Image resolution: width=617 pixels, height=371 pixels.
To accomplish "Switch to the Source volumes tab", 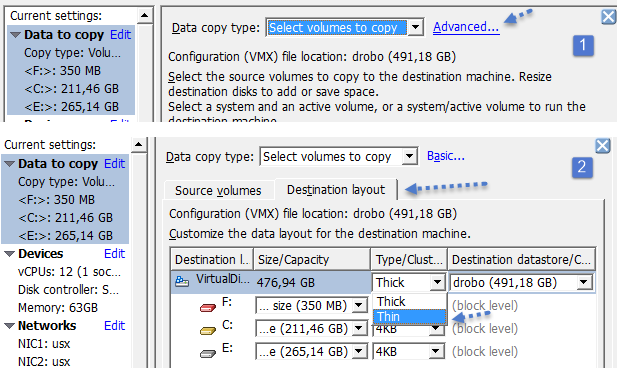I will [x=218, y=190].
